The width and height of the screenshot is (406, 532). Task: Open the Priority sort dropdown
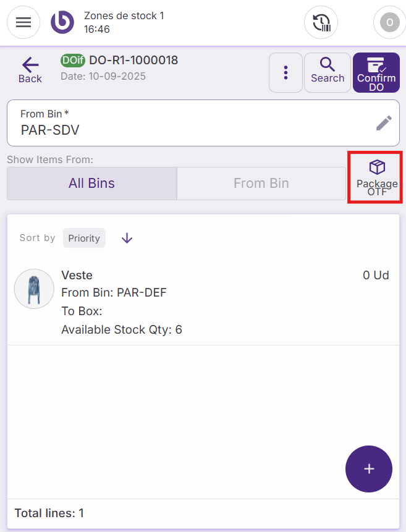[x=84, y=239]
